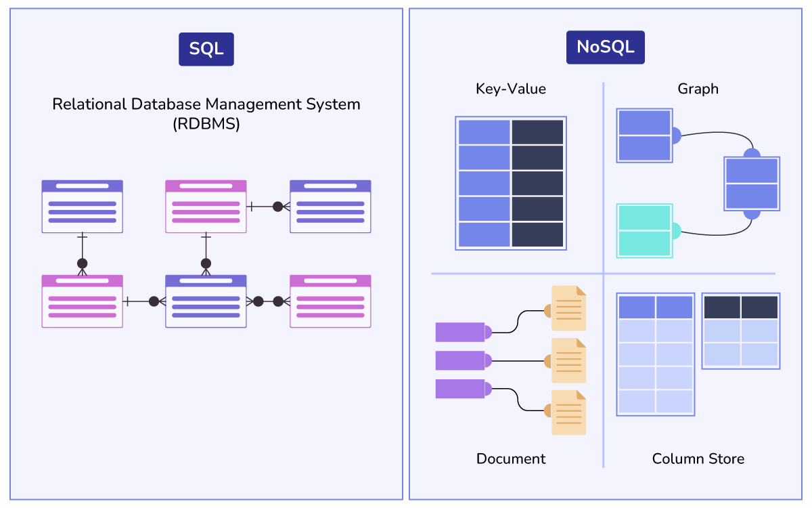
Task: Click the large blue Column Store table
Action: (654, 354)
